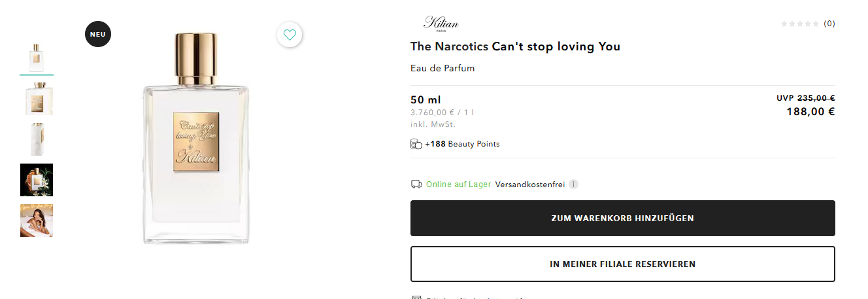Add product to wishlist with heart icon
This screenshot has width=868, height=299.
290,35
